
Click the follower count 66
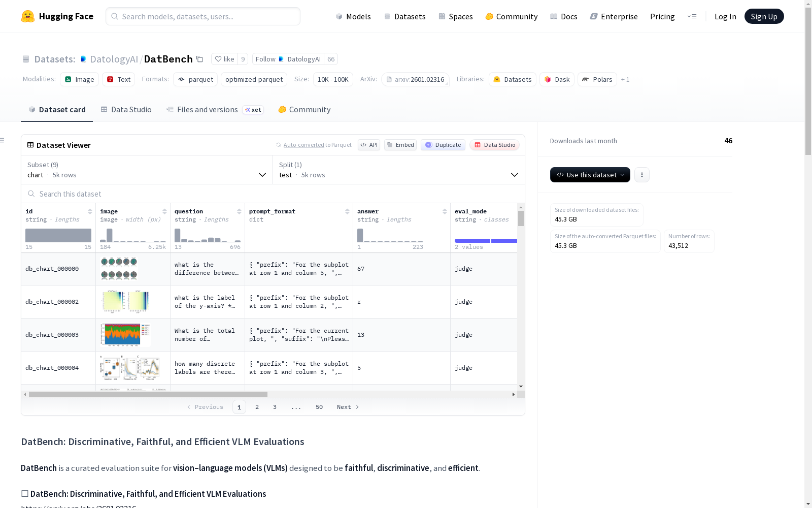click(331, 59)
